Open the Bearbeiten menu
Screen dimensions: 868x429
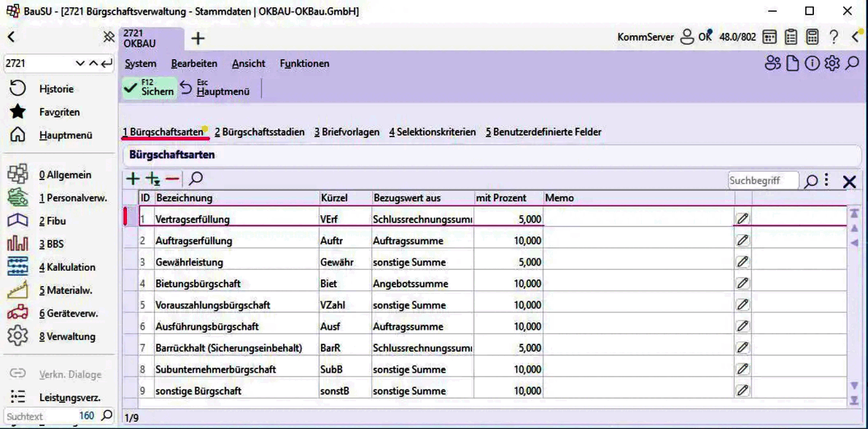(194, 63)
